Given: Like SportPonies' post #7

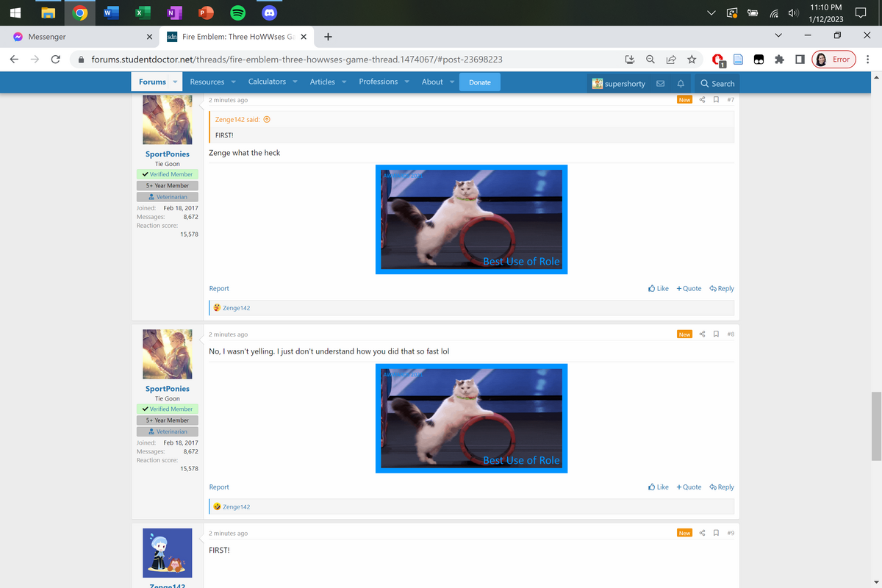Looking at the screenshot, I should [x=658, y=289].
